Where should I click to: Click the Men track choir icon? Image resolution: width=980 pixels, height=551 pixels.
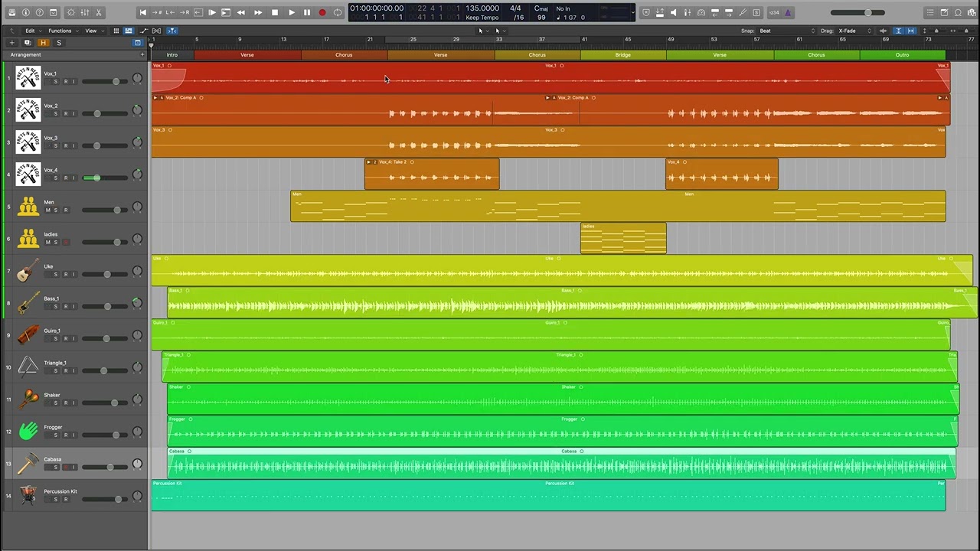pyautogui.click(x=28, y=207)
